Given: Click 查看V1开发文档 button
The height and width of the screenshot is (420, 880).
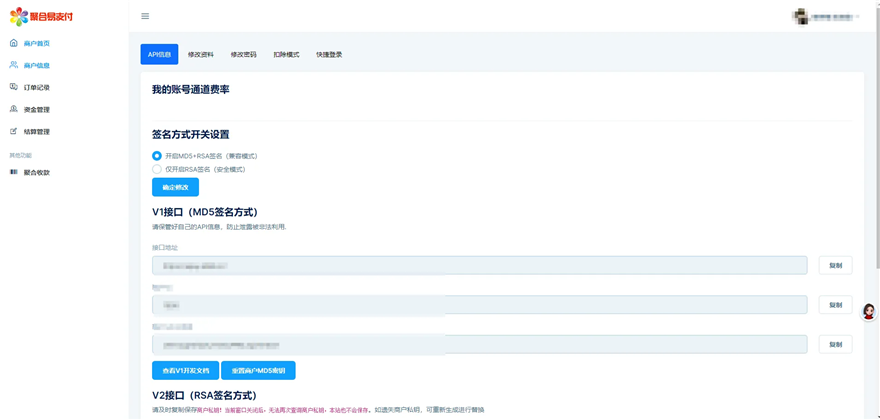Looking at the screenshot, I should [x=185, y=371].
